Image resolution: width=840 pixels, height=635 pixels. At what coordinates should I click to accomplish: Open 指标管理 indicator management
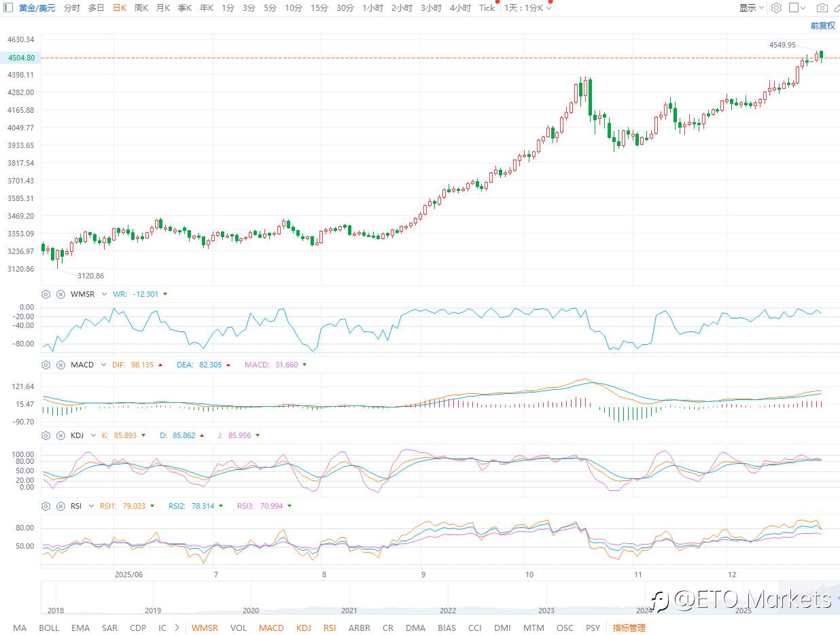pyautogui.click(x=629, y=628)
